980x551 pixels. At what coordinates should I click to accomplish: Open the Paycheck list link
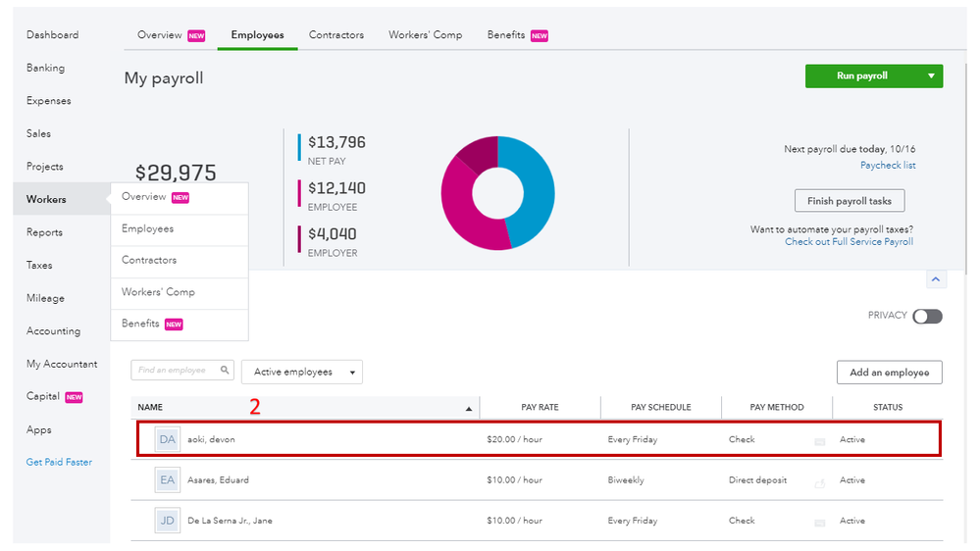tap(887, 166)
